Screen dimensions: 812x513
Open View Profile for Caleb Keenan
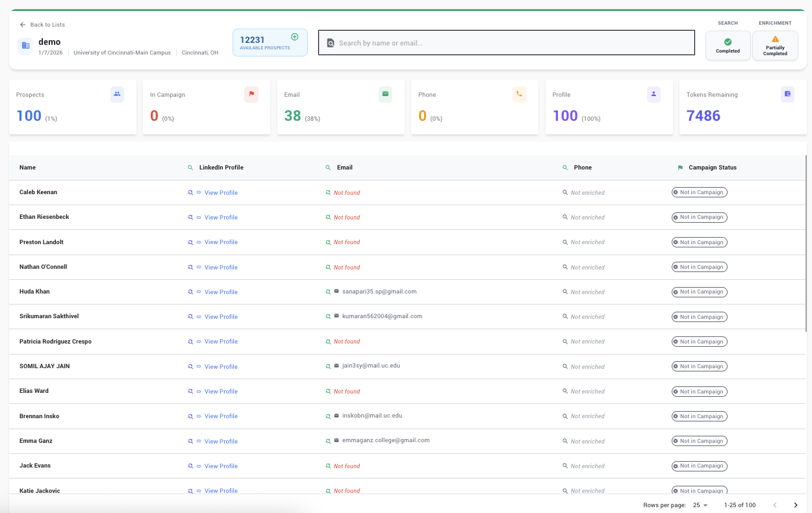221,193
